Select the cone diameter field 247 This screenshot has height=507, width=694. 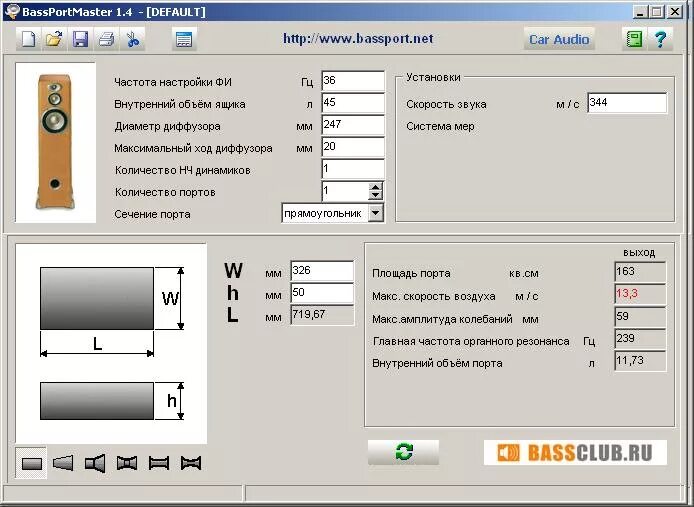point(353,125)
